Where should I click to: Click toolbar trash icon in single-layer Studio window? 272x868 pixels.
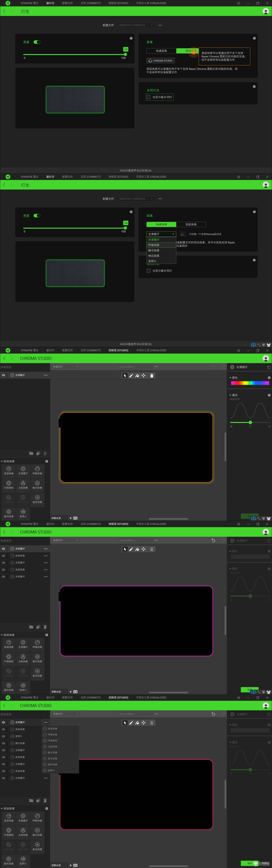152,375
